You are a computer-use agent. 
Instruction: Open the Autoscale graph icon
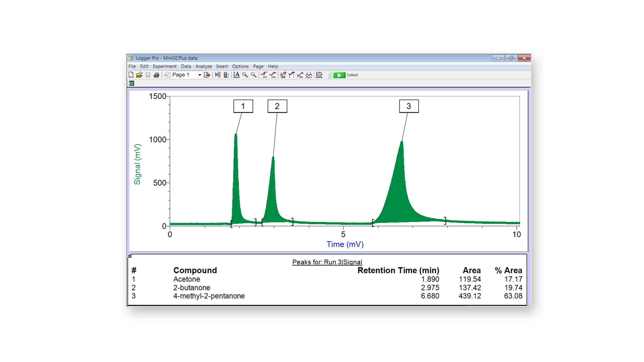(236, 75)
